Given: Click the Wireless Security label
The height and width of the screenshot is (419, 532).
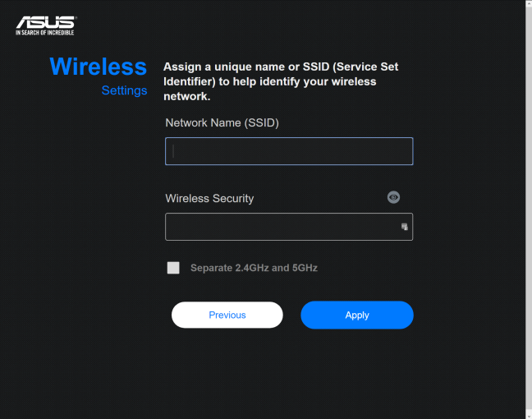Looking at the screenshot, I should [x=209, y=198].
